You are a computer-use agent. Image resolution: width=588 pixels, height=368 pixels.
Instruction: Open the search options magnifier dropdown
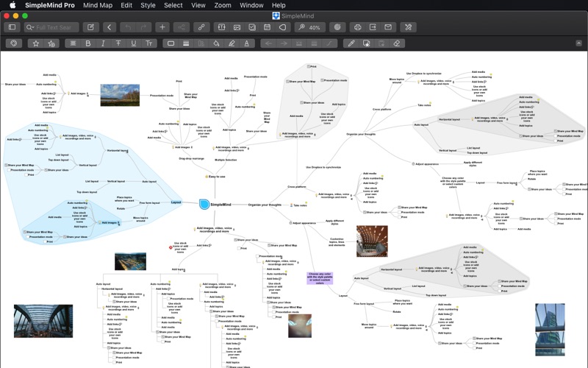(29, 27)
